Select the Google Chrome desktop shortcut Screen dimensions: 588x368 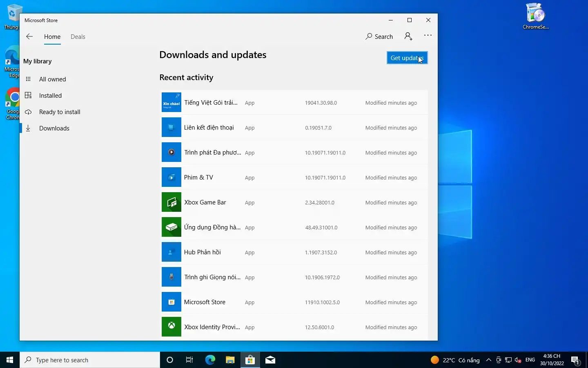click(12, 104)
